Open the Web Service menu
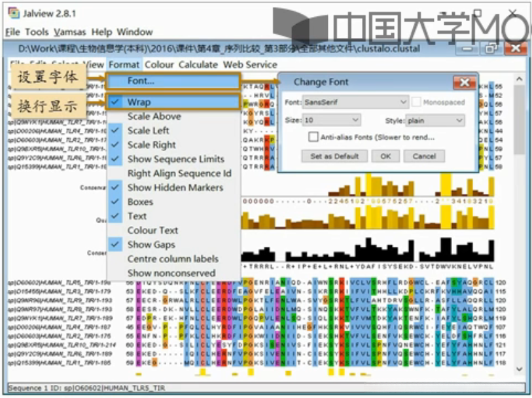The width and height of the screenshot is (532, 398). (x=250, y=64)
